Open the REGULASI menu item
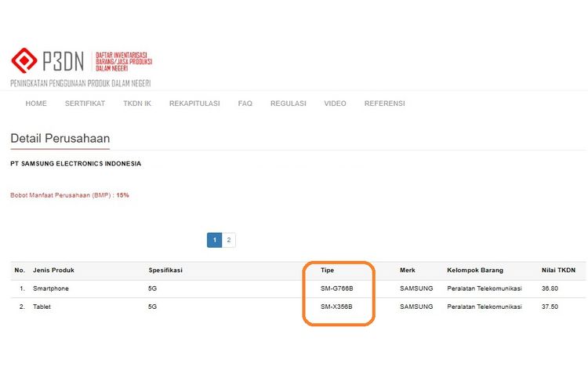 pyautogui.click(x=288, y=103)
